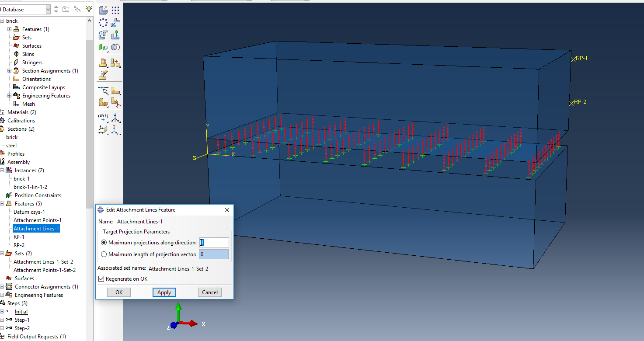Expand the Step-1 node
644x341 pixels.
click(2, 320)
